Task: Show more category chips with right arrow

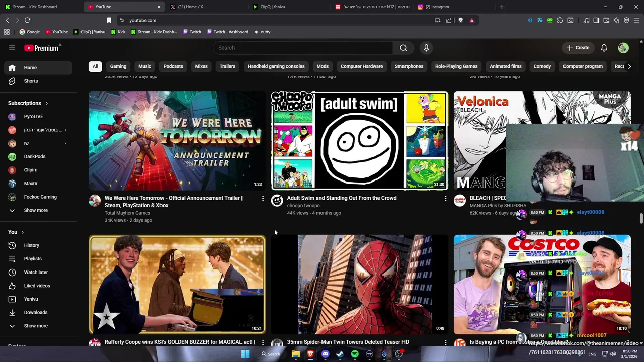Action: tap(629, 66)
